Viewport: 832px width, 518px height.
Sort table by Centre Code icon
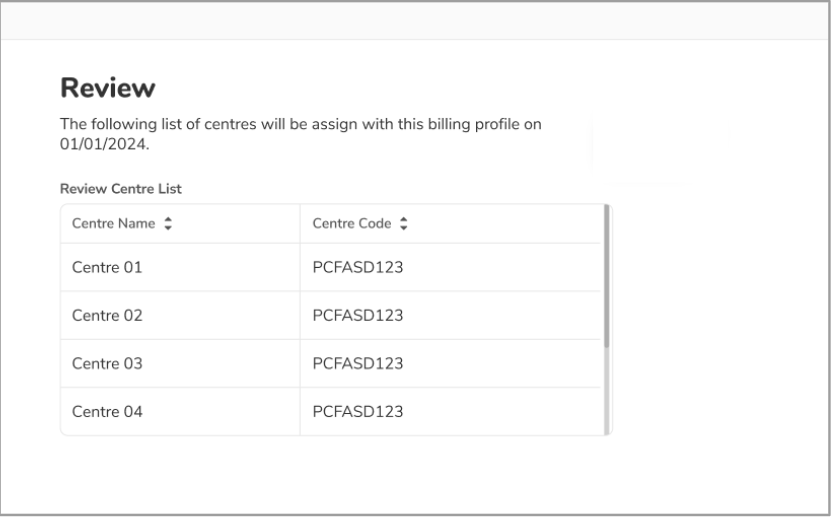[x=403, y=225]
